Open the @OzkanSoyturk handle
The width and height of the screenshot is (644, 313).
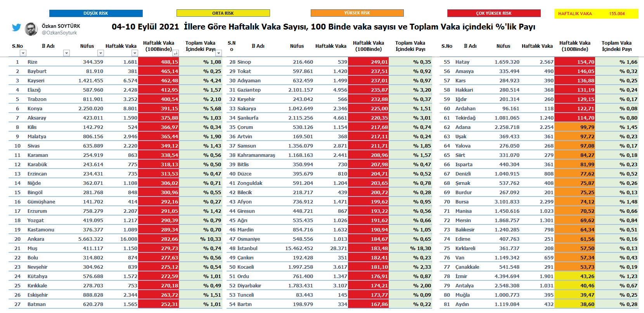pos(59,33)
